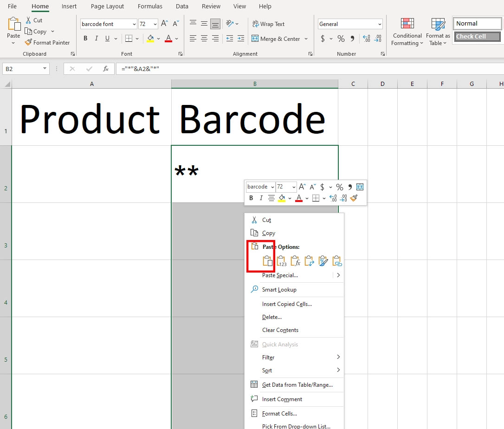The height and width of the screenshot is (429, 504).
Task: Open the font name dropdown in ribbon
Action: (134, 24)
